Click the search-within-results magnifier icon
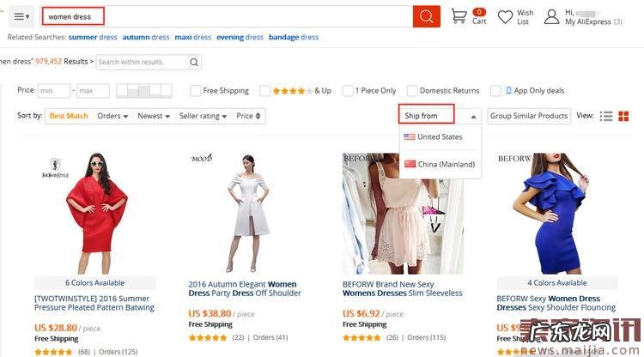This screenshot has width=644, height=357. [x=195, y=62]
